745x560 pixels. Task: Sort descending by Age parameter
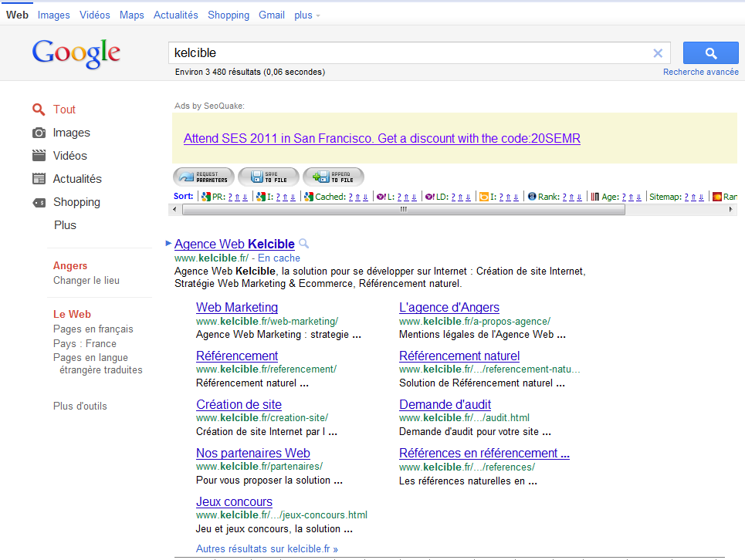click(638, 197)
